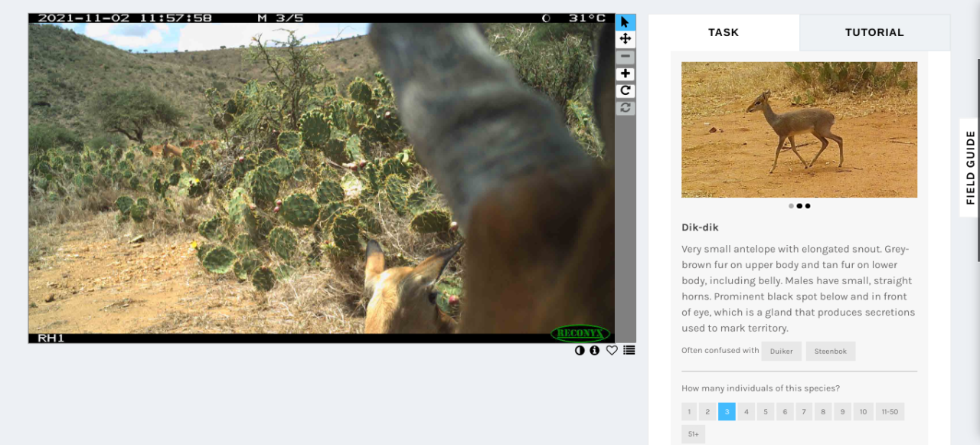Choose 5 individuals
980x445 pixels.
766,411
